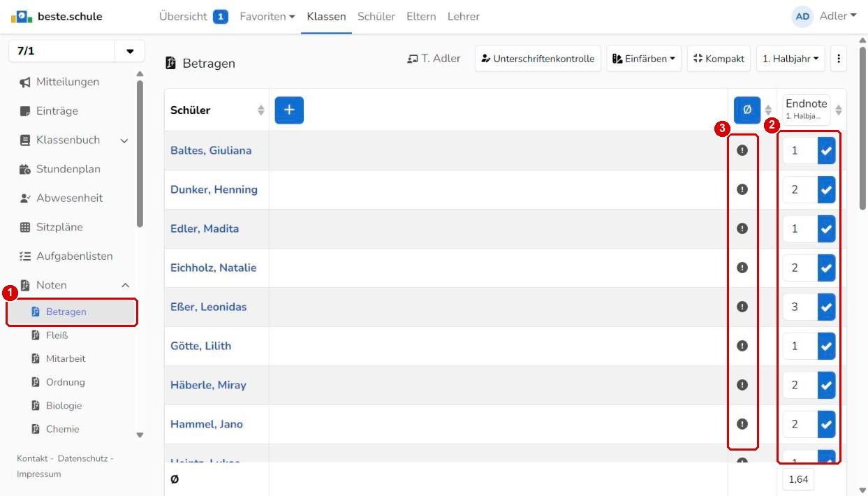The width and height of the screenshot is (868, 496).
Task: Click the beste.schule logo icon
Action: [22, 16]
